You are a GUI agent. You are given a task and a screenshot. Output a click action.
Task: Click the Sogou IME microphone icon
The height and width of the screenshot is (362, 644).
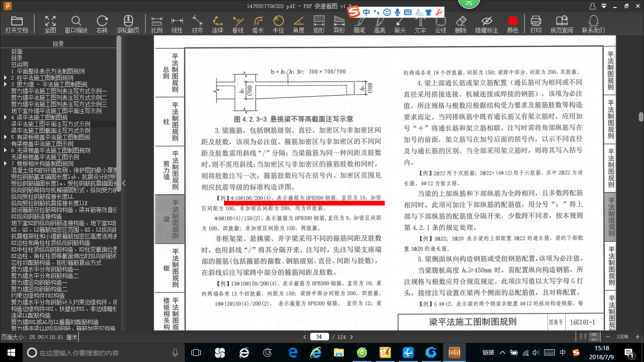pyautogui.click(x=397, y=12)
